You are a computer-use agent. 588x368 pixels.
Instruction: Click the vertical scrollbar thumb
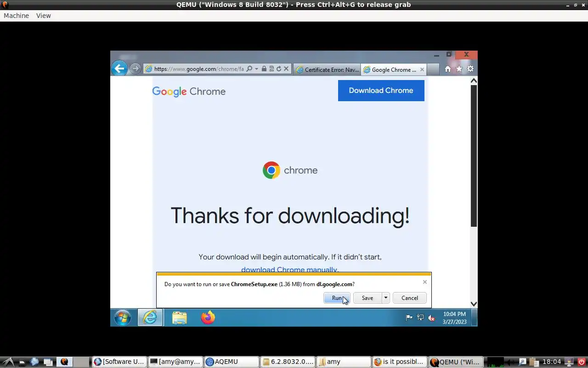(x=474, y=156)
